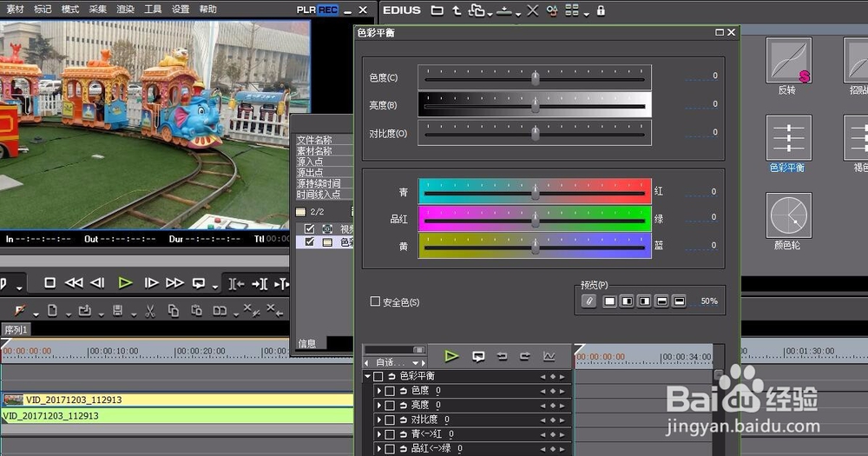Open the 采集 menu
Screen dimensions: 868x456
97,9
